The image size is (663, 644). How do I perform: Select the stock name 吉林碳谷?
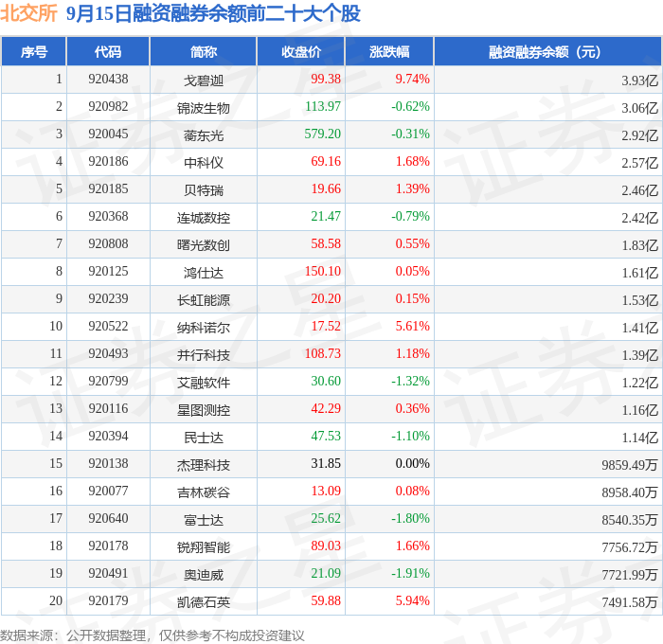point(204,492)
